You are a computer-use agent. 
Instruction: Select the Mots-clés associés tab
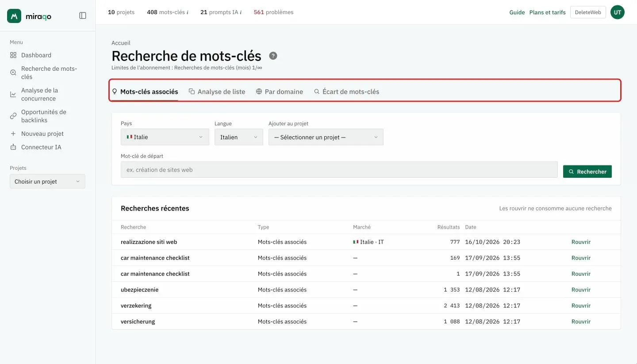point(145,92)
